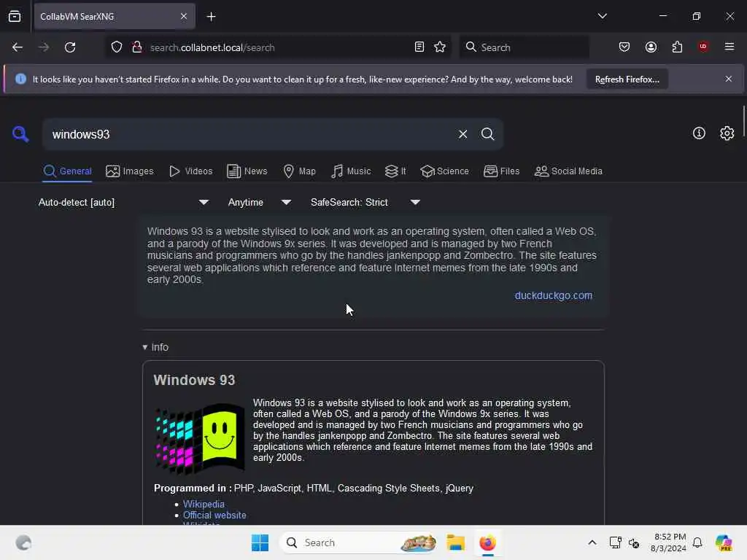Go back to previous page
The width and height of the screenshot is (747, 560).
[x=18, y=47]
